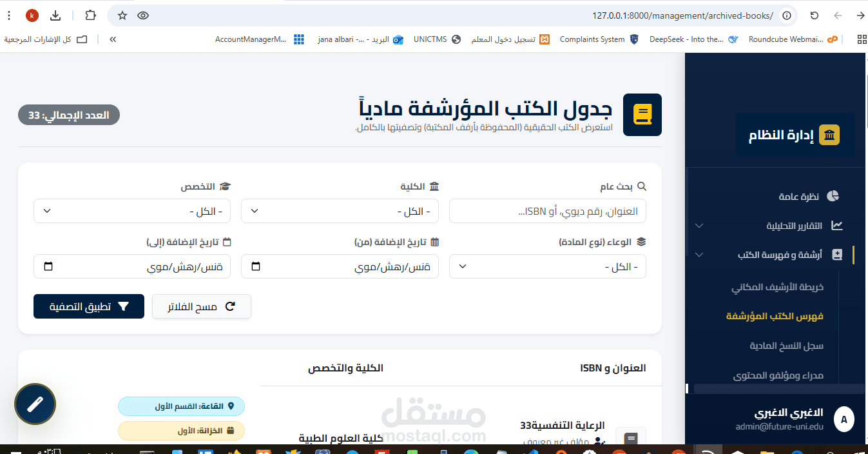Click the 'العنوان و ISBN' column header
868x454 pixels.
(x=613, y=368)
